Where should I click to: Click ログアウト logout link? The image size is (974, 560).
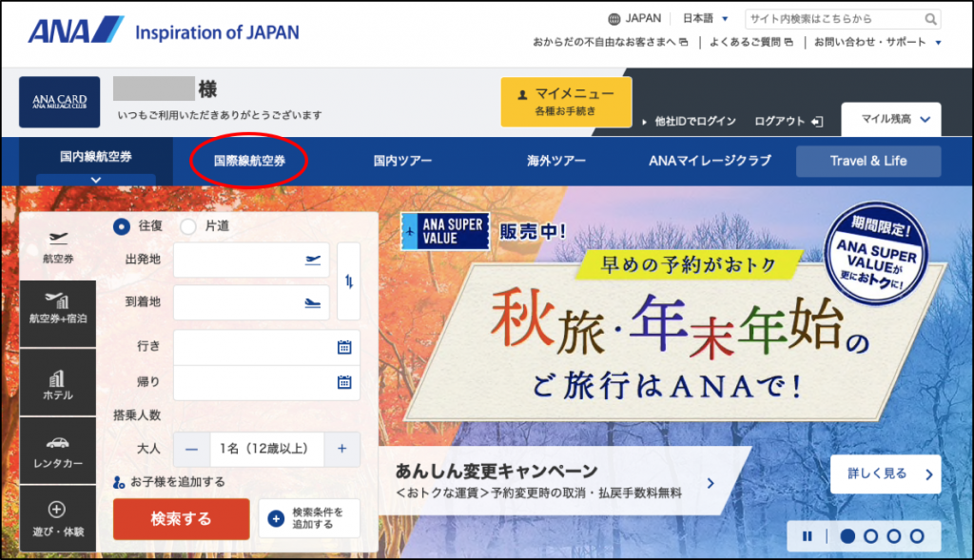(789, 121)
